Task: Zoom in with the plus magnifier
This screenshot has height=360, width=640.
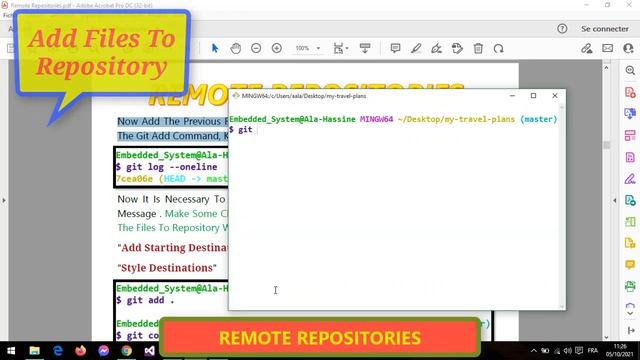Action: click(277, 49)
